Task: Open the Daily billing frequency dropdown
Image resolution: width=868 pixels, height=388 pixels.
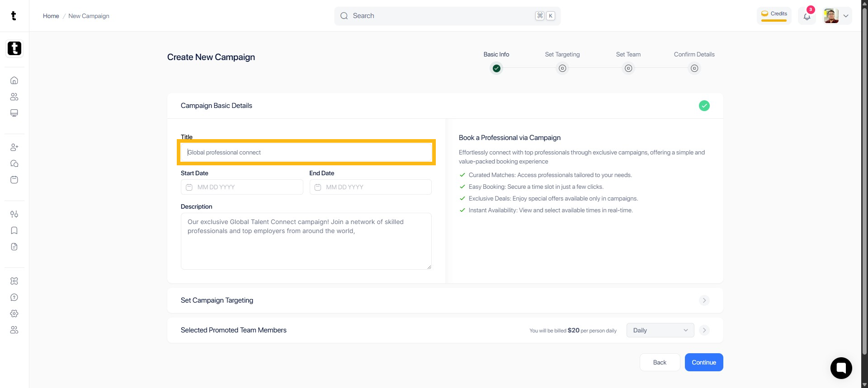Action: tap(660, 330)
